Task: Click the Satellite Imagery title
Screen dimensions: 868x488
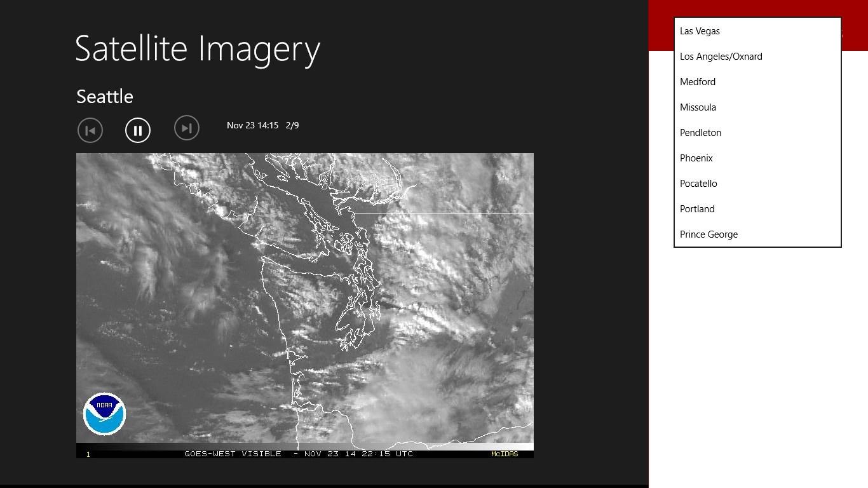Action: 198,48
